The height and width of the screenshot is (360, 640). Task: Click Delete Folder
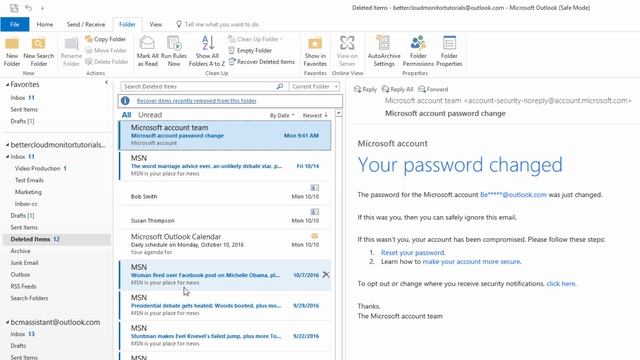pyautogui.click(x=107, y=62)
